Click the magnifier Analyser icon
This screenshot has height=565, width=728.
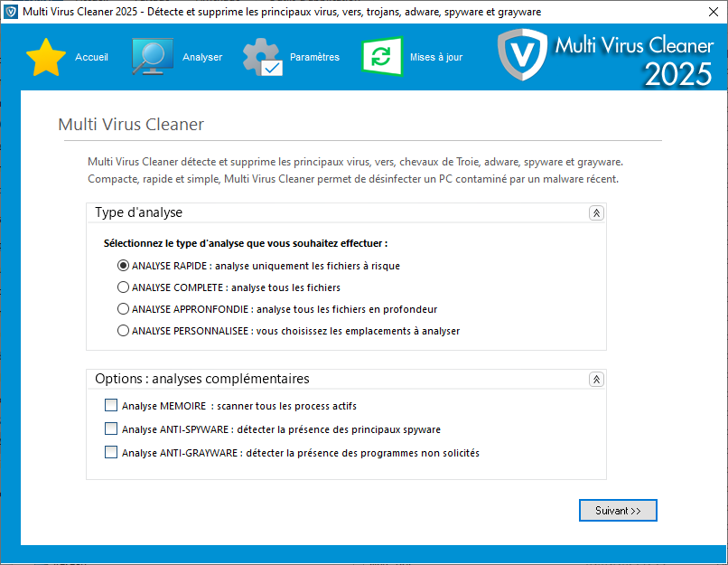coord(154,57)
